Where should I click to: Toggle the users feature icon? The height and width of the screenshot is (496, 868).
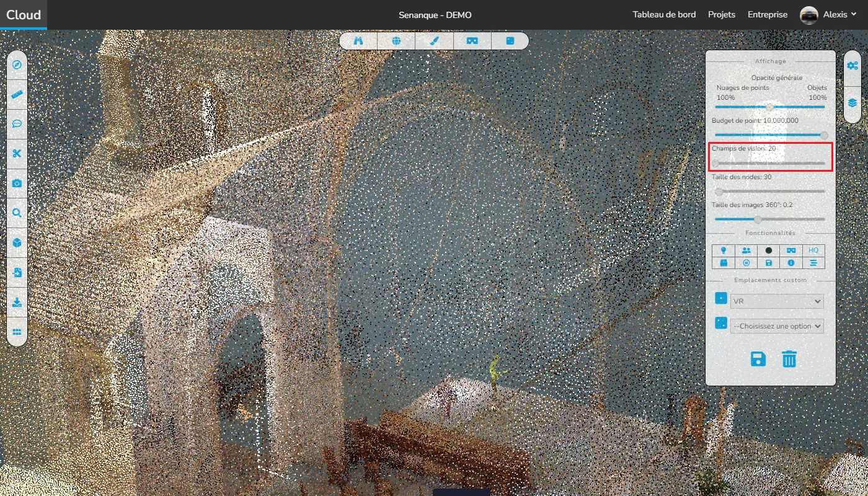pos(746,250)
